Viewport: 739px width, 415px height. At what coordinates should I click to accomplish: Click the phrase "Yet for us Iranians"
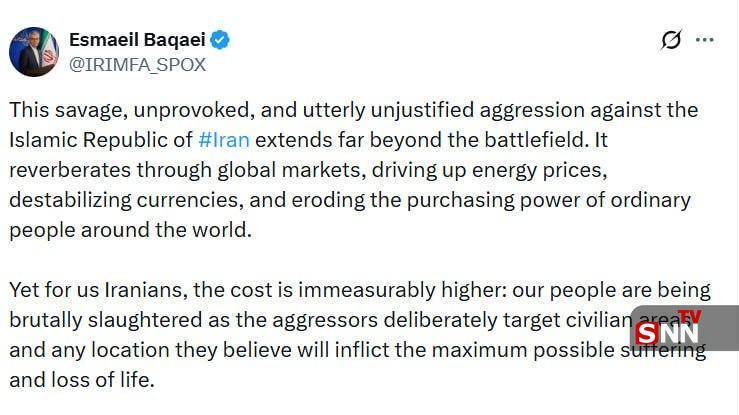tap(98, 290)
